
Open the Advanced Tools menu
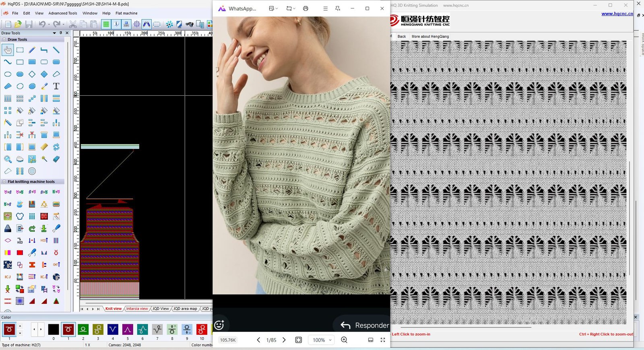(x=63, y=13)
